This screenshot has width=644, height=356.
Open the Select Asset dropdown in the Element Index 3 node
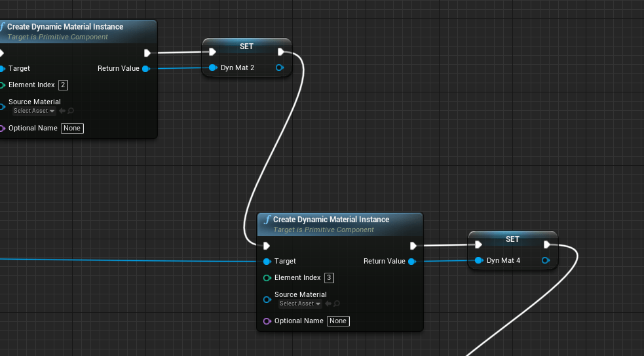pos(300,304)
